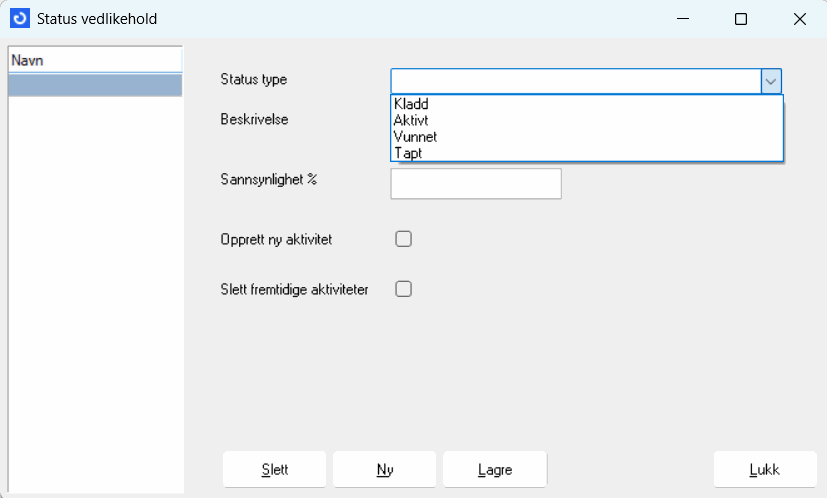This screenshot has width=827, height=498.
Task: Collapse the Status type dropdown arrow
Action: click(x=771, y=81)
